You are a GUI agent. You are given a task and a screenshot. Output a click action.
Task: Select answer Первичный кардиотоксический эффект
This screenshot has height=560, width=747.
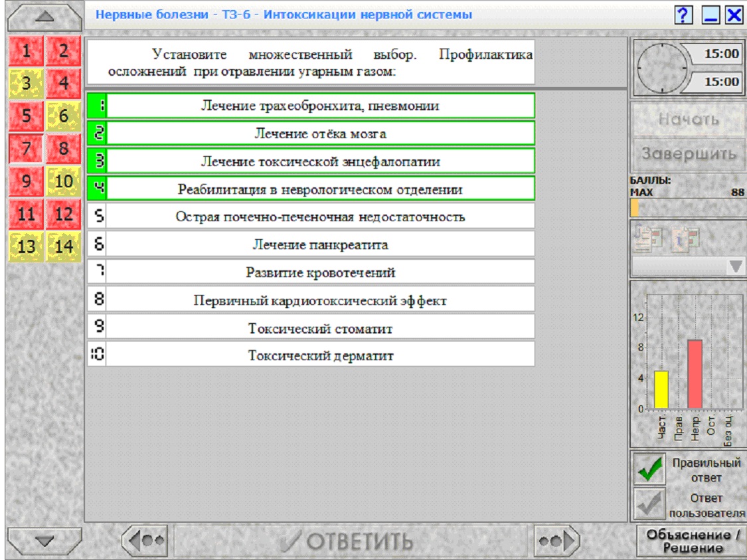click(x=311, y=300)
